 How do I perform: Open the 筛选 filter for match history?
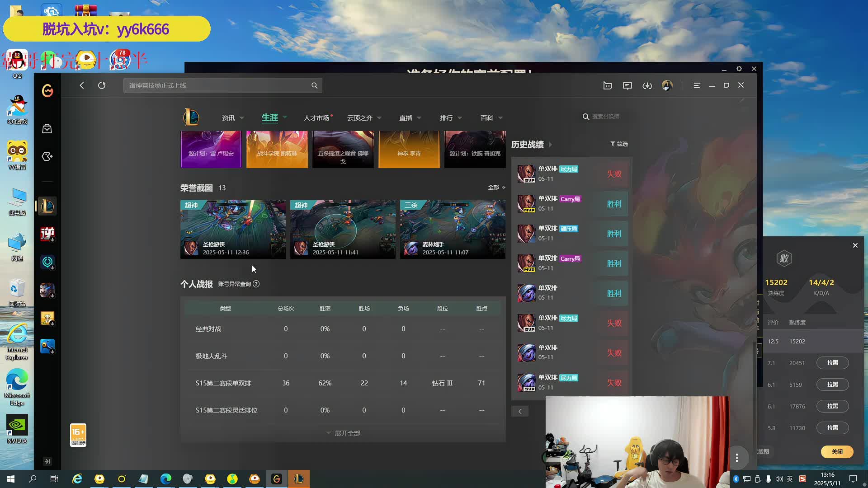619,144
